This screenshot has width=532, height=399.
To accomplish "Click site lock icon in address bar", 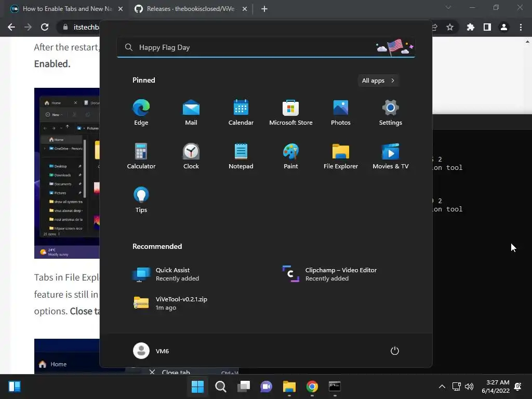I will [x=65, y=27].
